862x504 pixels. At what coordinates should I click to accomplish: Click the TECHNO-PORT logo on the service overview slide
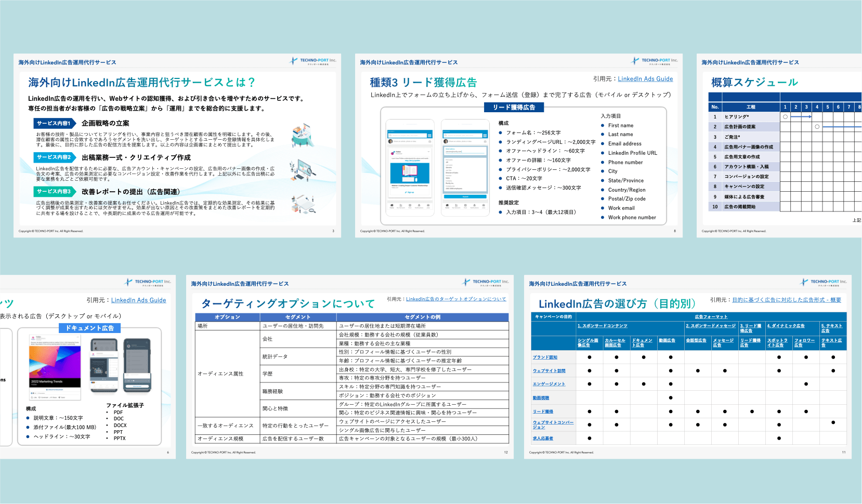tap(313, 61)
